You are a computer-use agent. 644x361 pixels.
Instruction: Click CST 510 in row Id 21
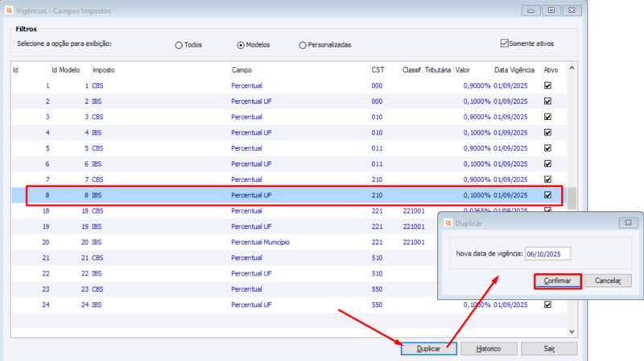point(377,258)
